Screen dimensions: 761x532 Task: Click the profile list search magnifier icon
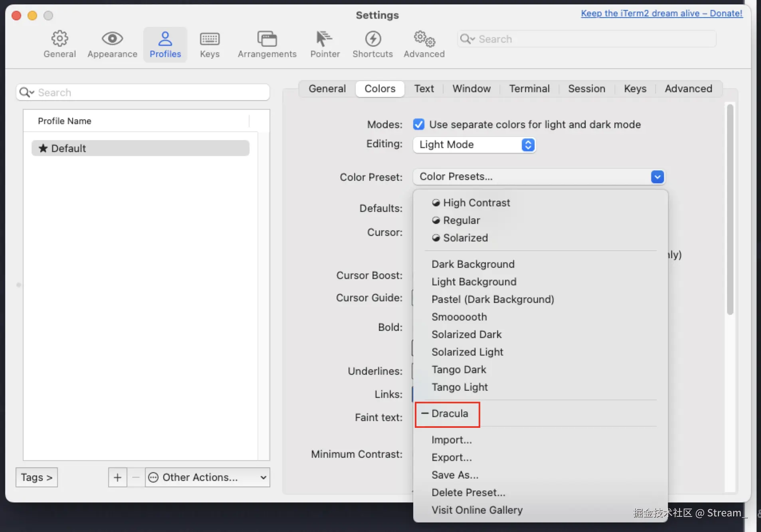point(26,93)
